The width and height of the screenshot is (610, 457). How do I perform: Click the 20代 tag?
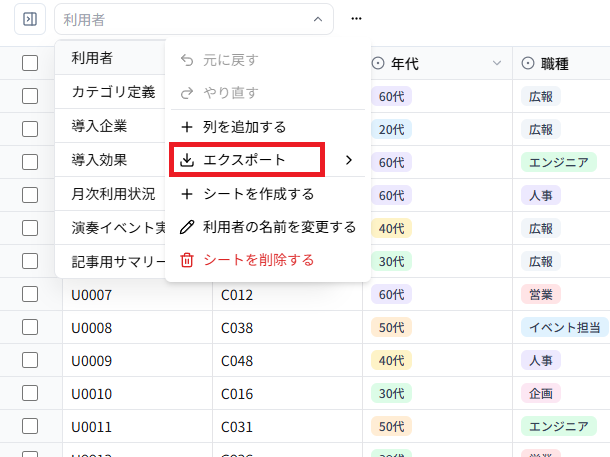coord(391,129)
